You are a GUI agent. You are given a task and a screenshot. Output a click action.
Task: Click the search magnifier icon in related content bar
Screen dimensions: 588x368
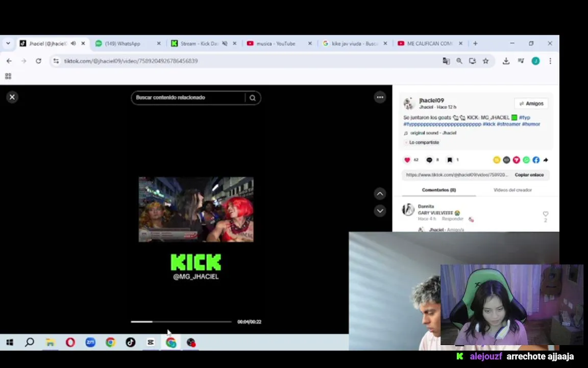[x=252, y=98]
